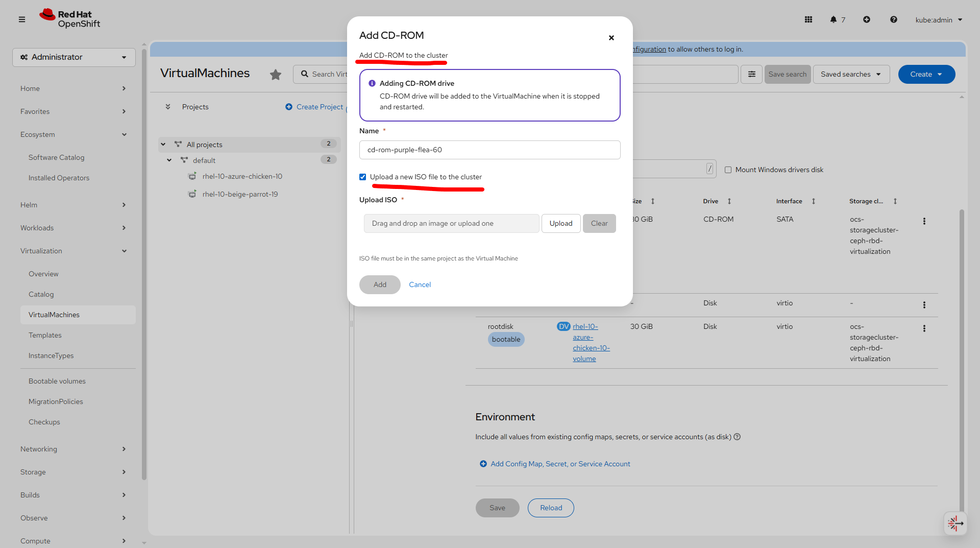Open kebab menu for the rootdisk row
This screenshot has height=548, width=980.
point(924,328)
